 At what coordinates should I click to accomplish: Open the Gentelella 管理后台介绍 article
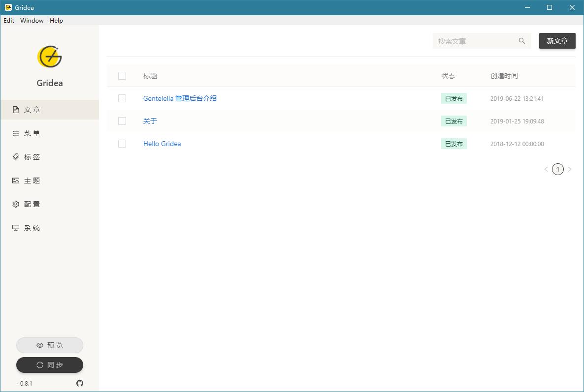(x=180, y=98)
